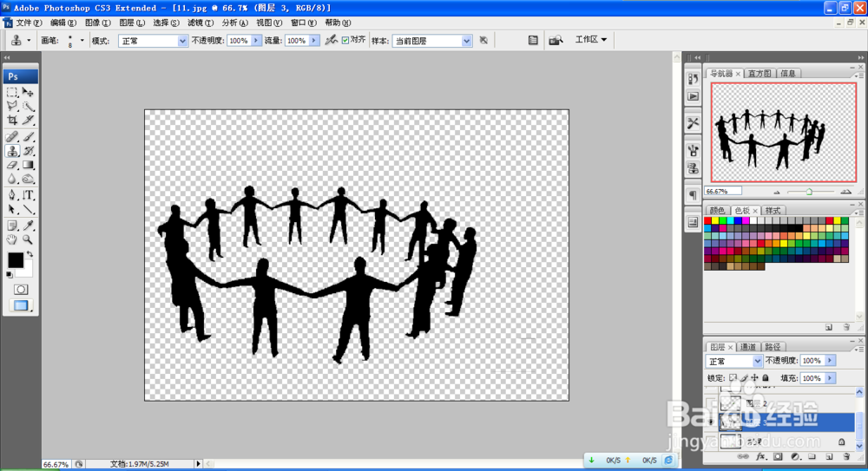Select the Line shape tool
868x471 pixels.
point(29,209)
